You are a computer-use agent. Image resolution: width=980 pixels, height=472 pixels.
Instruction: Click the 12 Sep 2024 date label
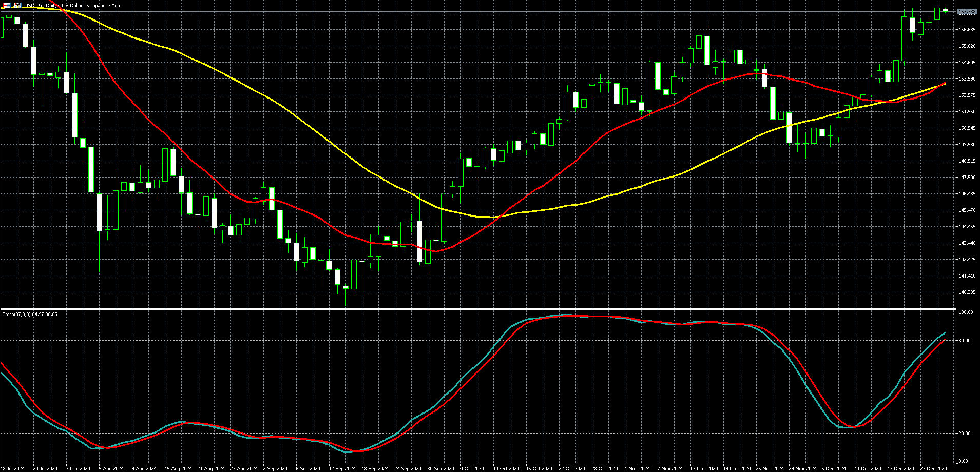click(342, 468)
